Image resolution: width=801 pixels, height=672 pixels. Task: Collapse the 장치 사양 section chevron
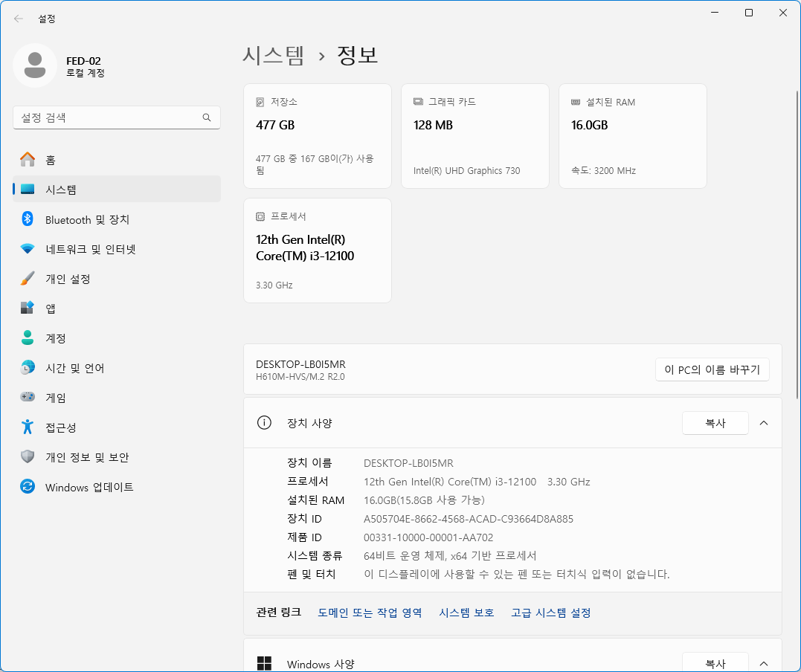(764, 423)
